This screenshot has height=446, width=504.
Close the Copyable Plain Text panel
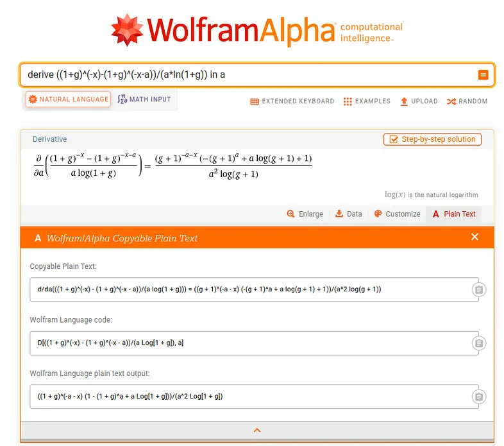(475, 237)
